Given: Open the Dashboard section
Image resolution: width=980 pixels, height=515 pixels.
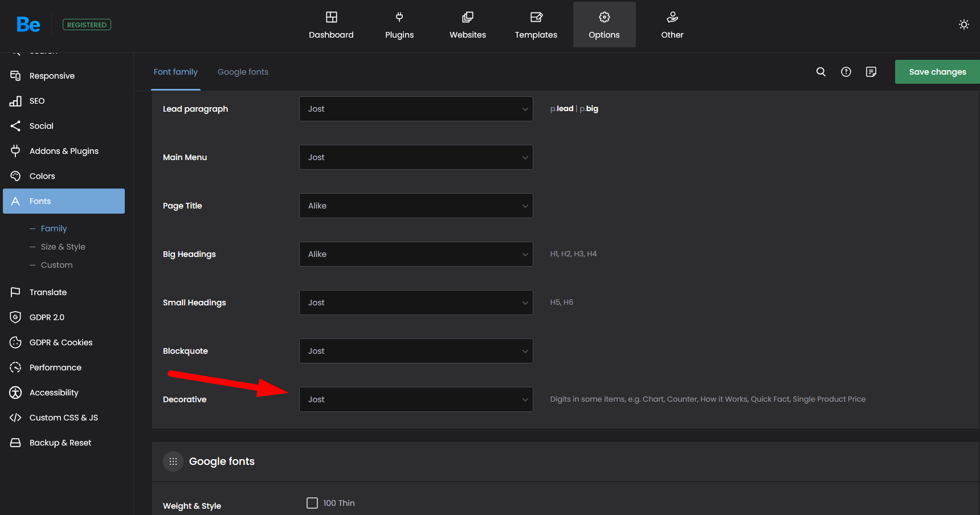Looking at the screenshot, I should tap(331, 25).
